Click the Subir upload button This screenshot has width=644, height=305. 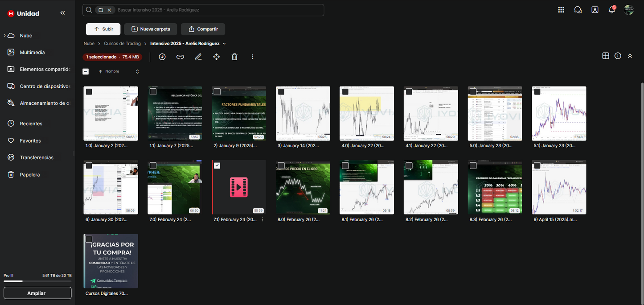coord(103,29)
